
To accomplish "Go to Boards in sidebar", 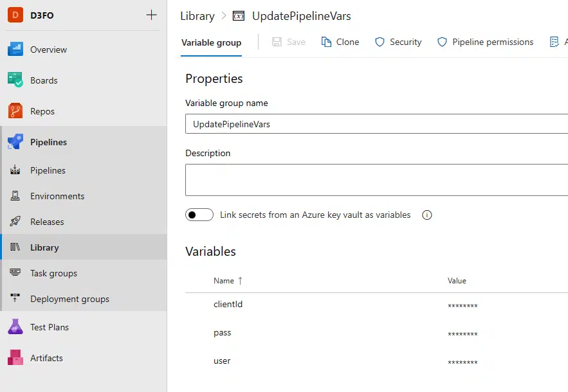I will click(44, 80).
